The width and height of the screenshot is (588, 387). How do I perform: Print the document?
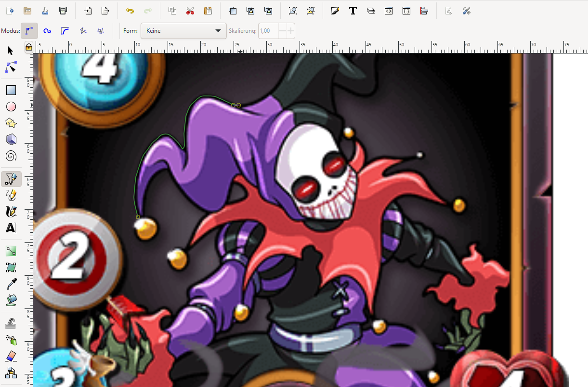point(63,11)
